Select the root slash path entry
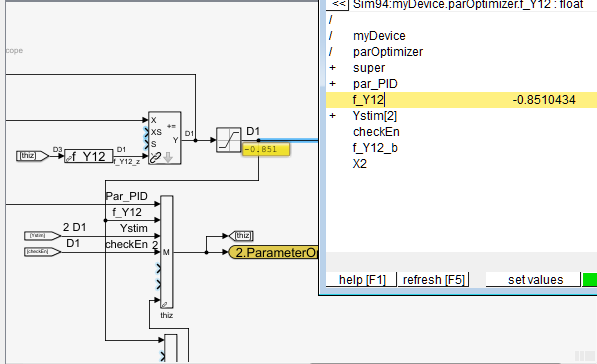 pyautogui.click(x=330, y=20)
